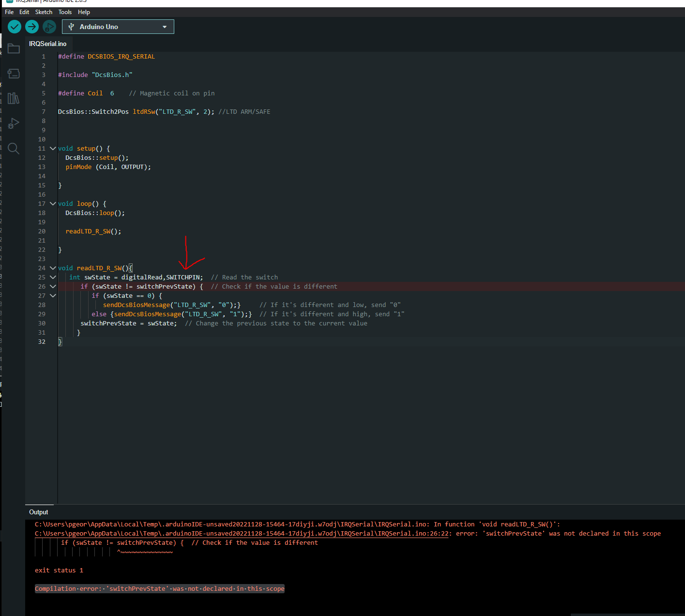Collapse fold arrow on line 27
Image resolution: width=685 pixels, height=616 pixels.
[53, 296]
